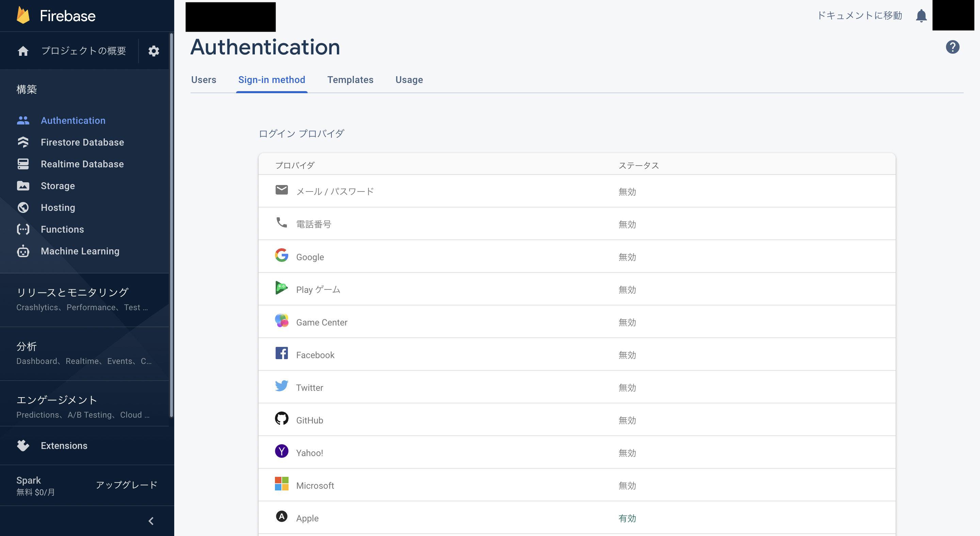The image size is (980, 536).
Task: Click the help question mark icon
Action: [x=952, y=47]
